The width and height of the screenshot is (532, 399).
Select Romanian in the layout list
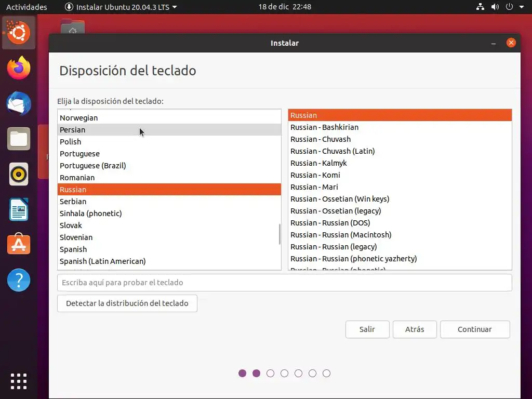169,178
